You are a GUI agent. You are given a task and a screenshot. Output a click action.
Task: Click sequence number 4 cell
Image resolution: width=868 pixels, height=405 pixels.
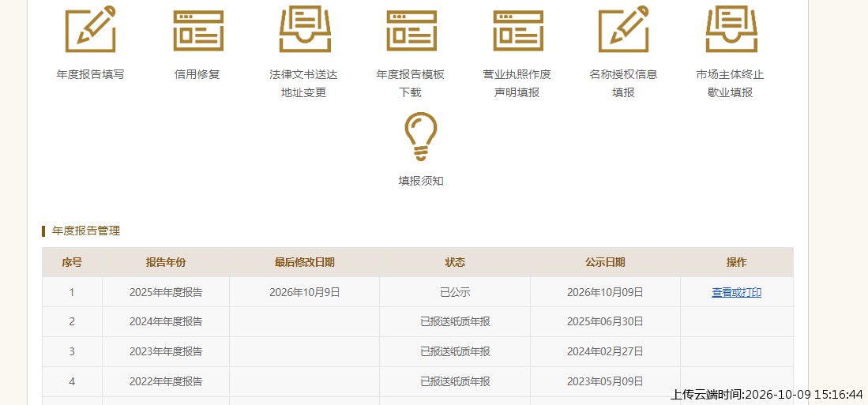point(72,382)
